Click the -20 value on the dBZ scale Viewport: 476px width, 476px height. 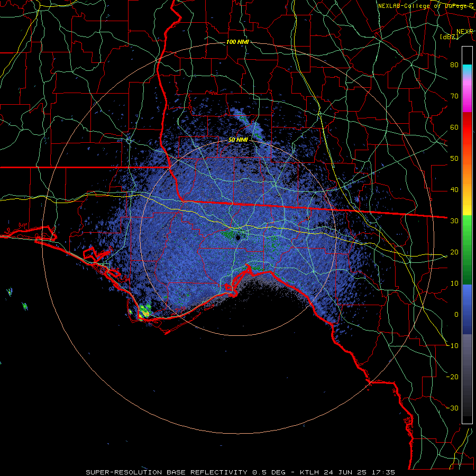[452, 377]
